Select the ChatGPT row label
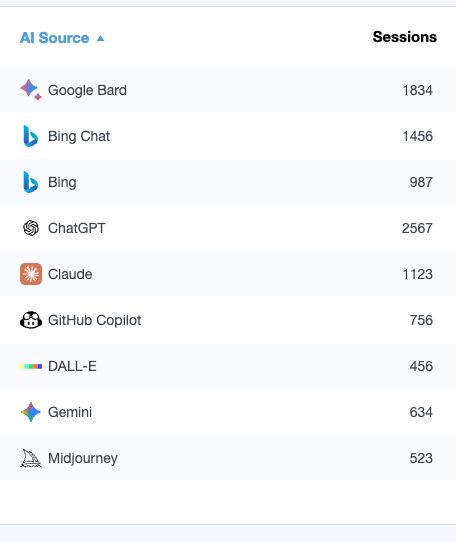The height and width of the screenshot is (542, 456). tap(76, 228)
